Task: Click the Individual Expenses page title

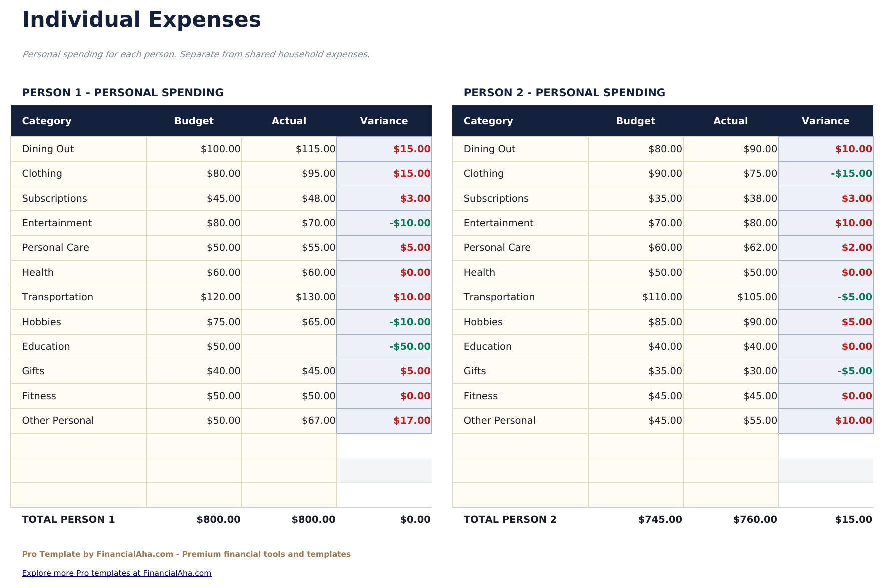Action: click(x=141, y=19)
